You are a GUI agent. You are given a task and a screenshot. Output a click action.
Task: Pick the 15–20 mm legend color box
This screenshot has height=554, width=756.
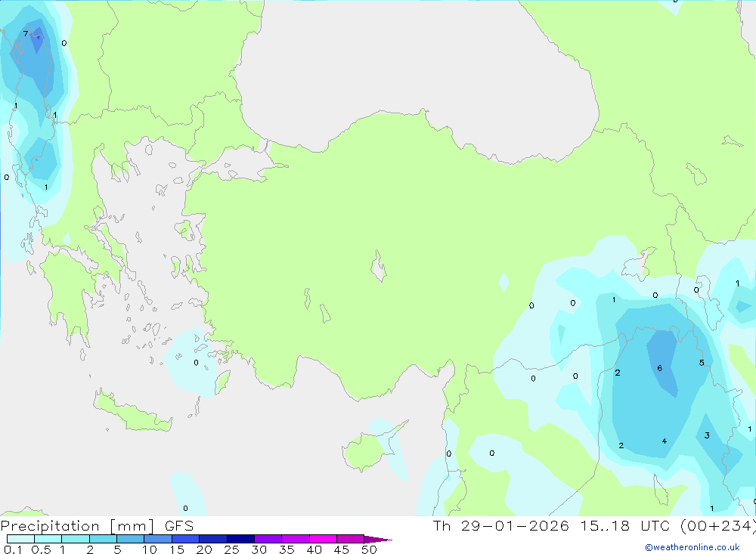pyautogui.click(x=185, y=539)
